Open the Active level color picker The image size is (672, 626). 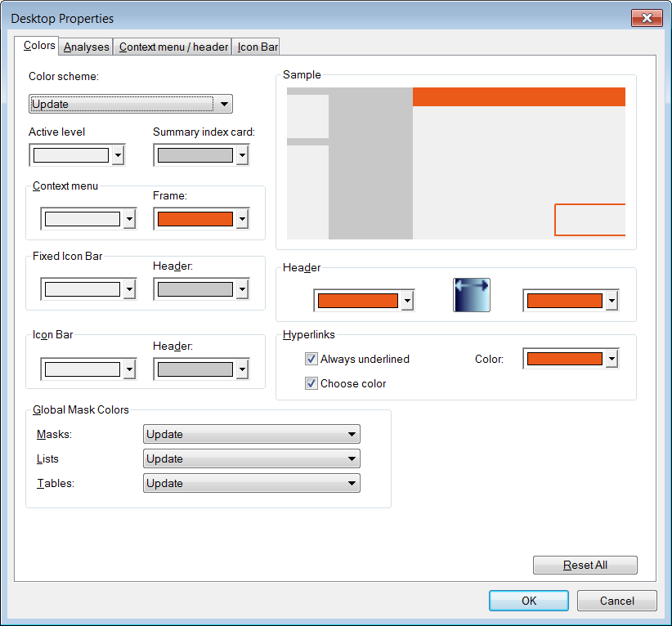[70, 155]
